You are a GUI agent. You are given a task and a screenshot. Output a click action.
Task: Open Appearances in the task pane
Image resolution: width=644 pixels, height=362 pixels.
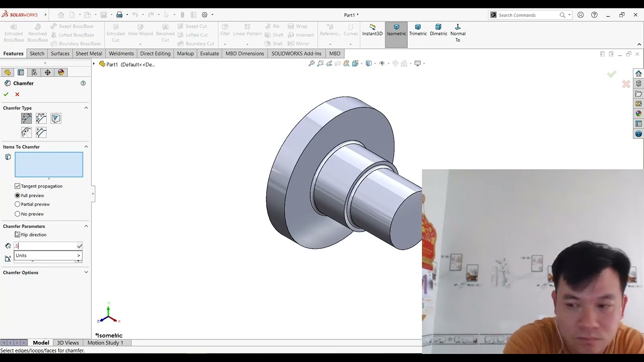(638, 114)
